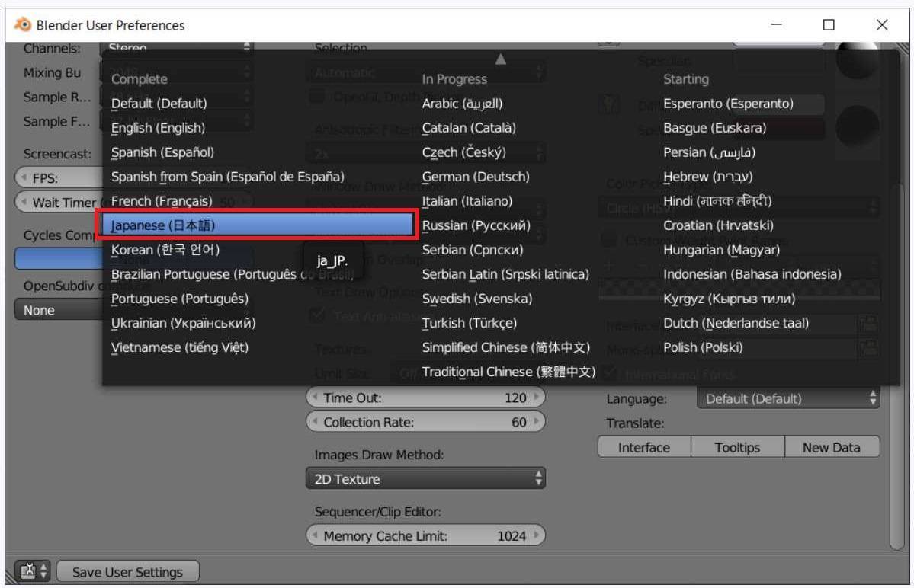Choose Italian (Italiano) language
Viewport: 914px width, 588px height.
pos(467,201)
